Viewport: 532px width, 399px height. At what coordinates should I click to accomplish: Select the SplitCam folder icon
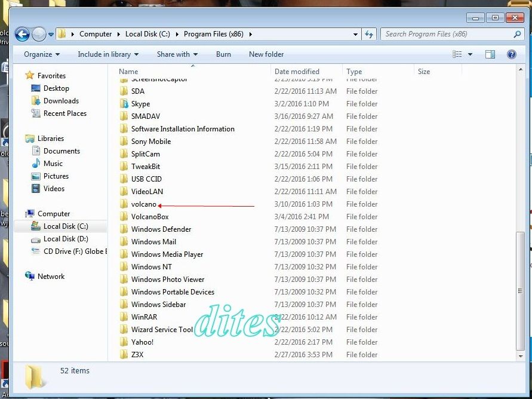point(124,154)
